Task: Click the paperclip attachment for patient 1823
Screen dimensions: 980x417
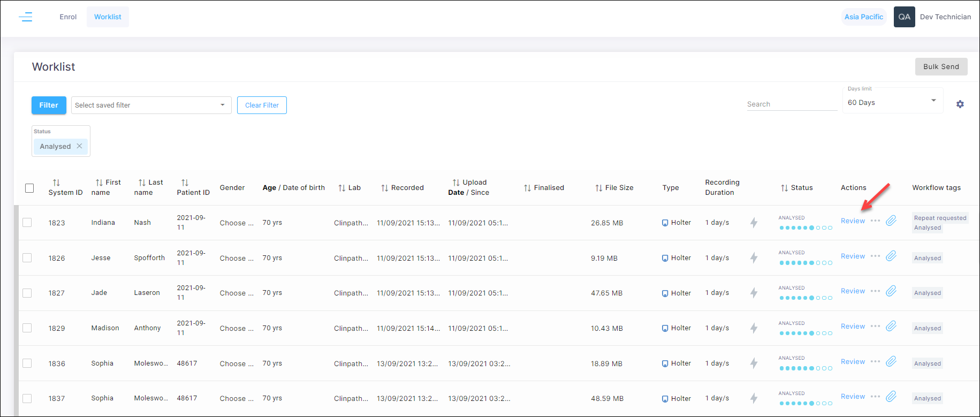Action: 891,221
